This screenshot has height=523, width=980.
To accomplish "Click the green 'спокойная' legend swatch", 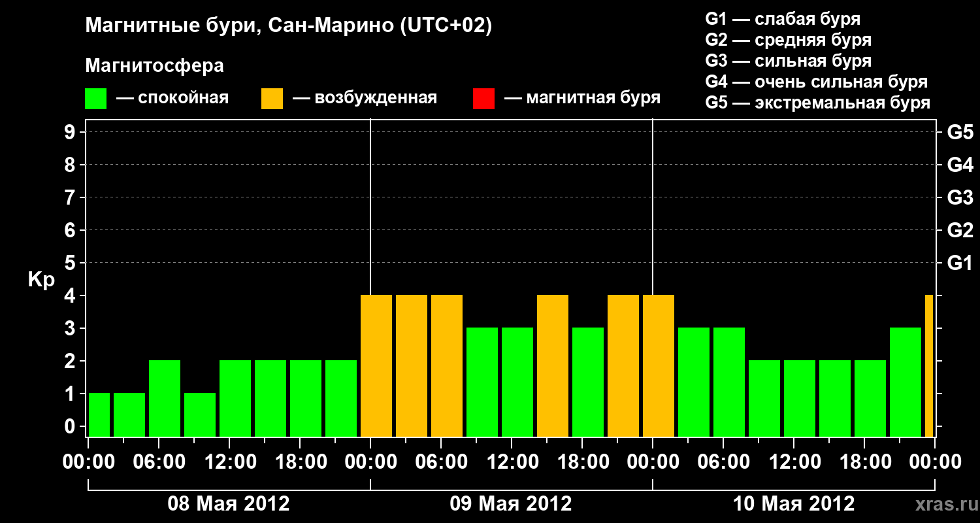I will [95, 99].
